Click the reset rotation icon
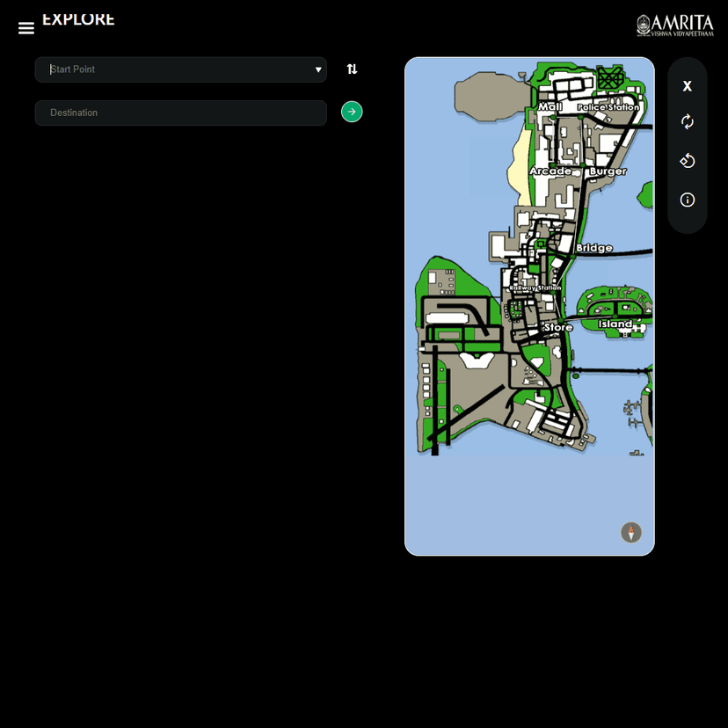Screen dimensions: 728x728 687,160
